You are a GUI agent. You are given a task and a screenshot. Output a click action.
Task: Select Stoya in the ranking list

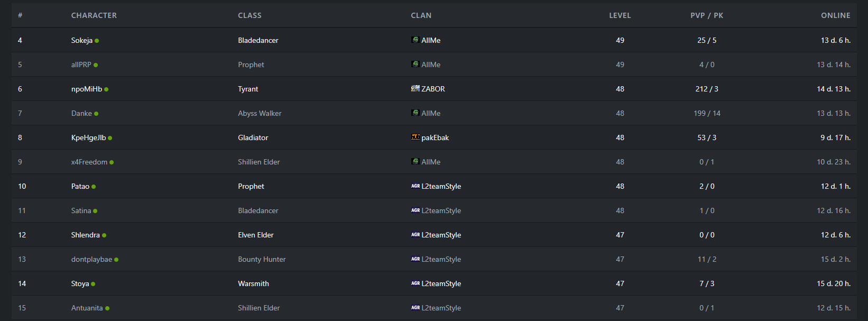(x=80, y=283)
